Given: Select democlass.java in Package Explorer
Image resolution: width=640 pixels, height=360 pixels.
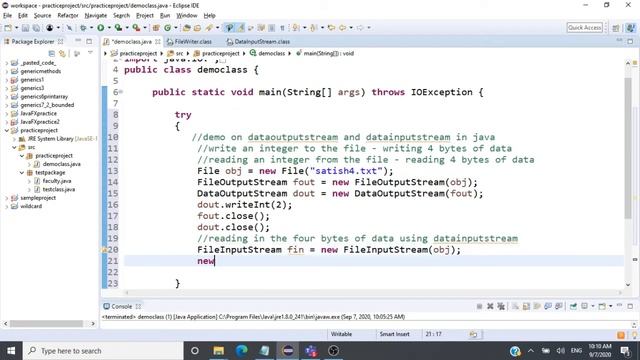Looking at the screenshot, I should coord(61,164).
